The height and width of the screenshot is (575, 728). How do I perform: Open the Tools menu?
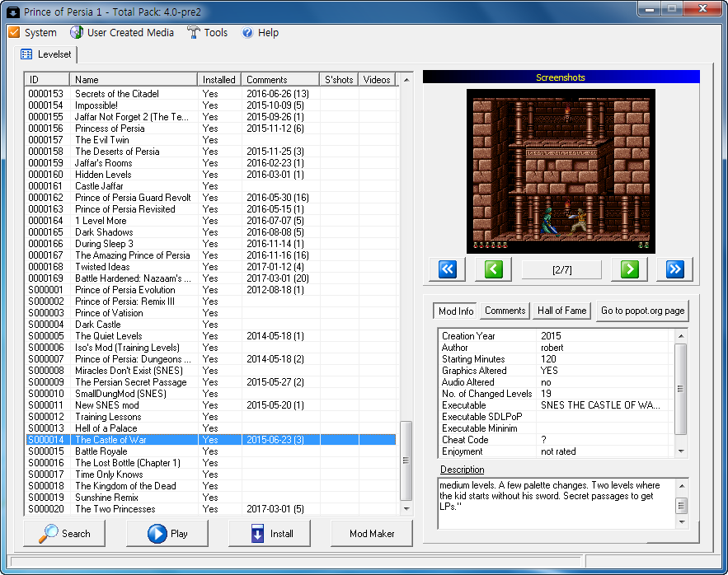point(208,32)
